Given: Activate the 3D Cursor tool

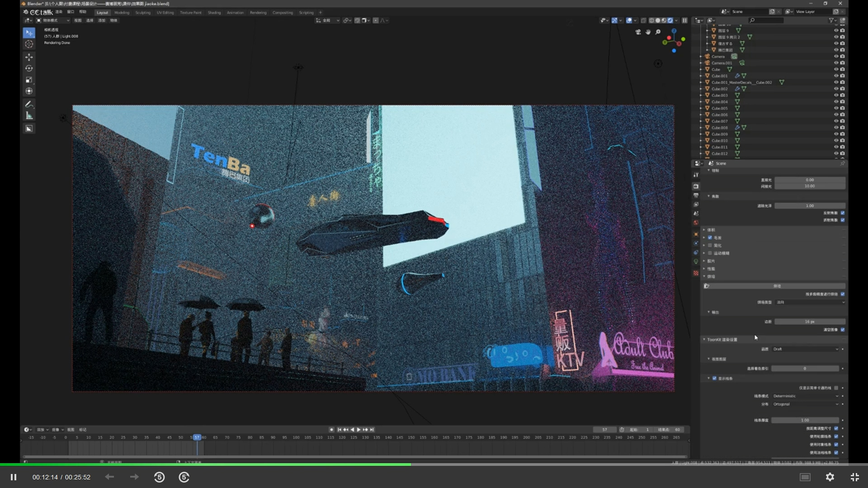Looking at the screenshot, I should [29, 44].
